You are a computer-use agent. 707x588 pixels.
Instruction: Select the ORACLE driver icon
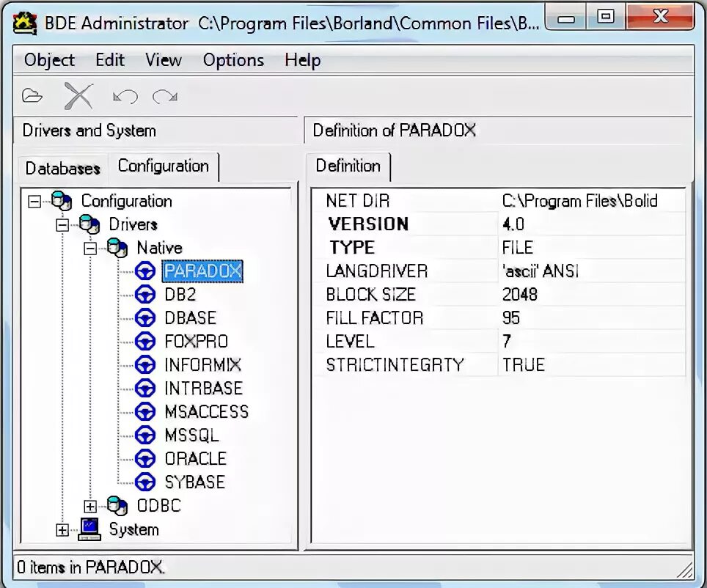[x=144, y=458]
